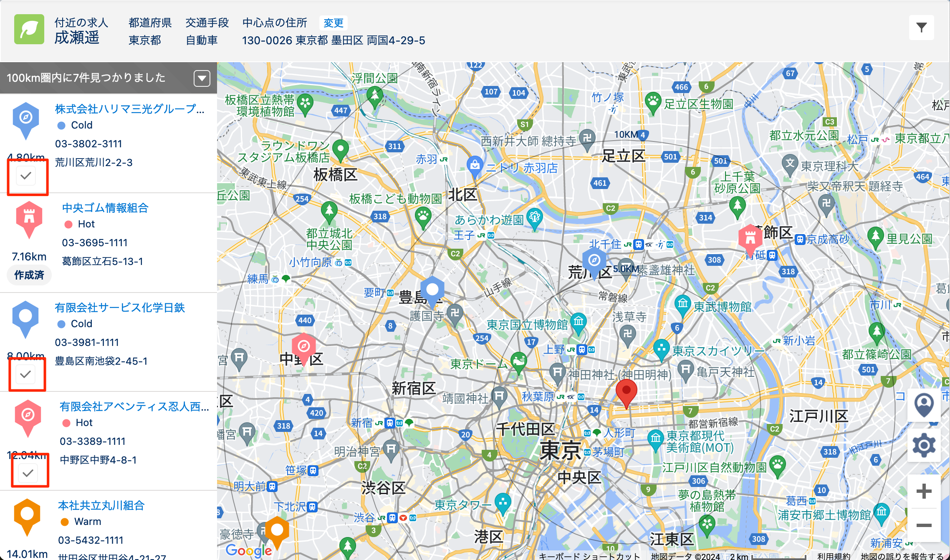
Task: Click the Google logo on the map
Action: point(249,551)
